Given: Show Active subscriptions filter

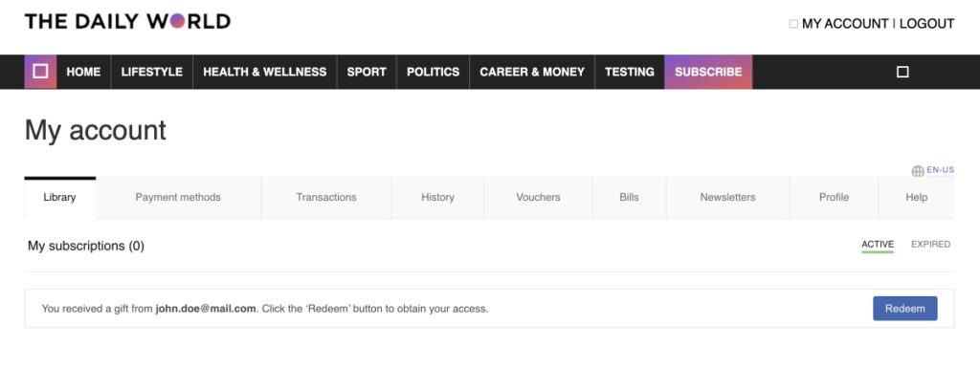Looking at the screenshot, I should pos(878,245).
